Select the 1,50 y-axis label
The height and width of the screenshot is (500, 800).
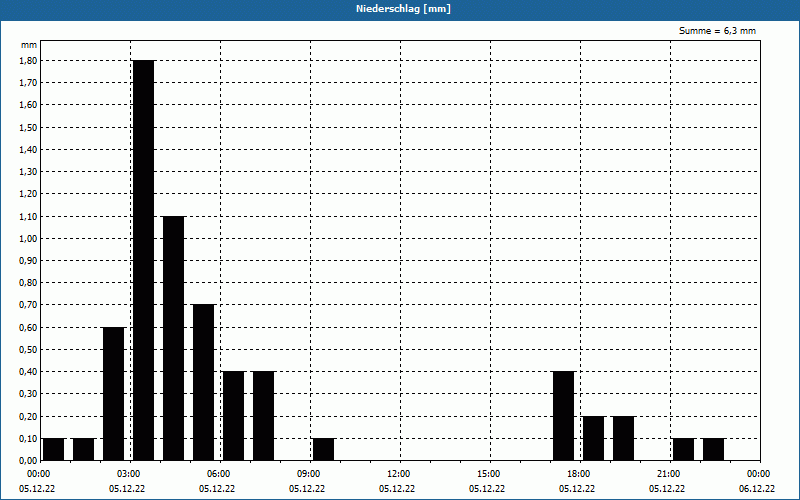coord(28,127)
